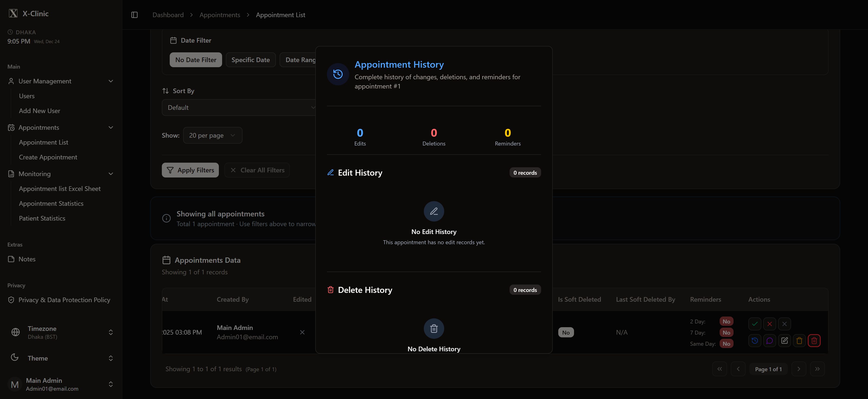Open the 20 per page dropdown
This screenshot has height=399, width=868.
pyautogui.click(x=212, y=135)
